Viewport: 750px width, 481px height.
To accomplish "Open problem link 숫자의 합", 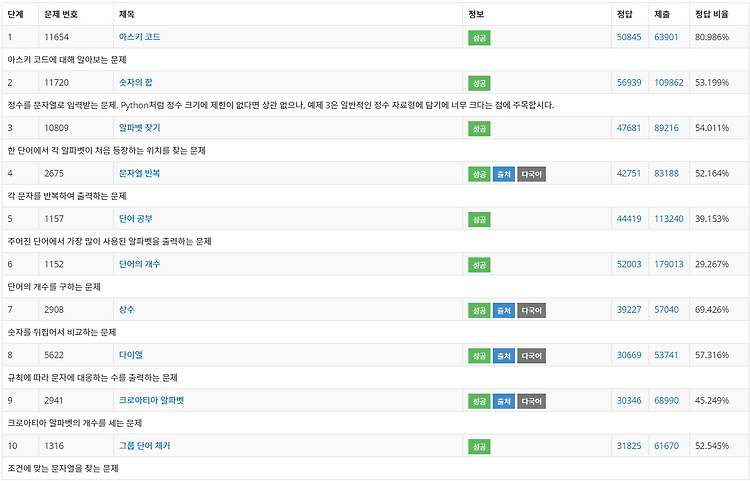I will point(135,82).
